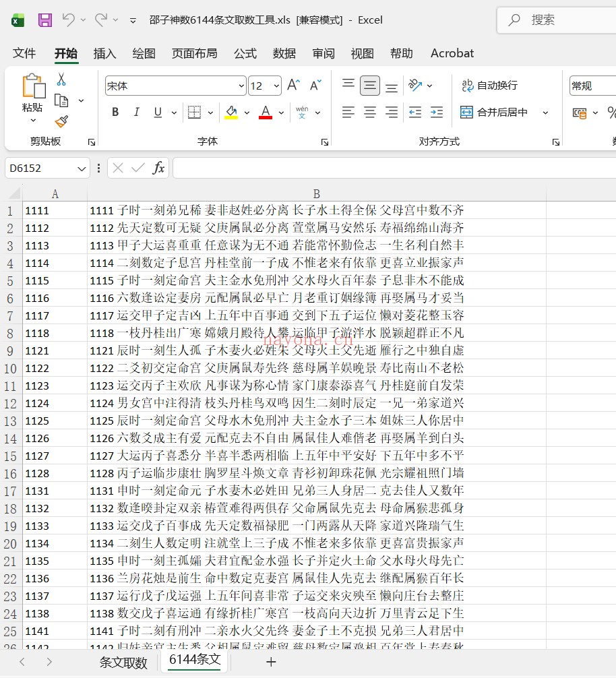This screenshot has width=616, height=678.
Task: Toggle Underline formatting
Action: [158, 113]
